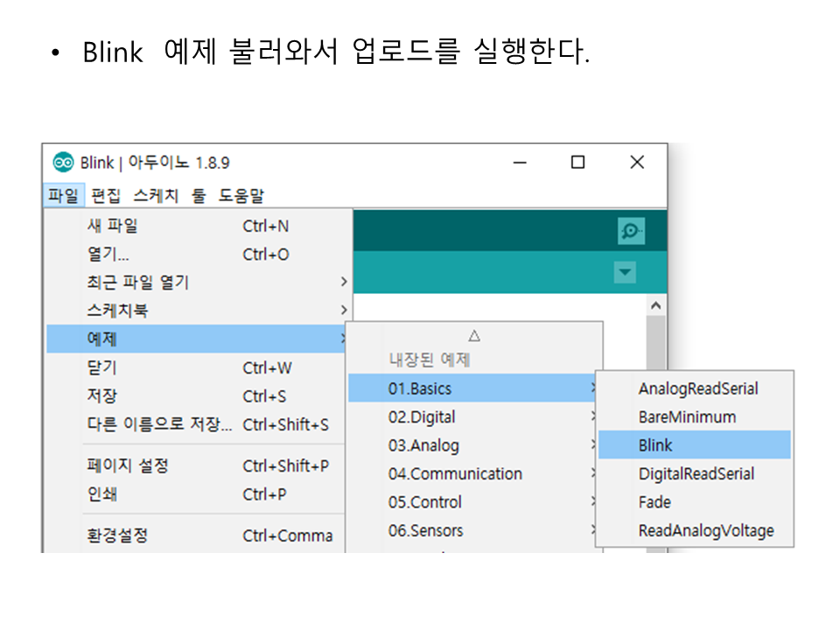
Task: Open the Serial Monitor magnifier icon
Action: [x=631, y=231]
